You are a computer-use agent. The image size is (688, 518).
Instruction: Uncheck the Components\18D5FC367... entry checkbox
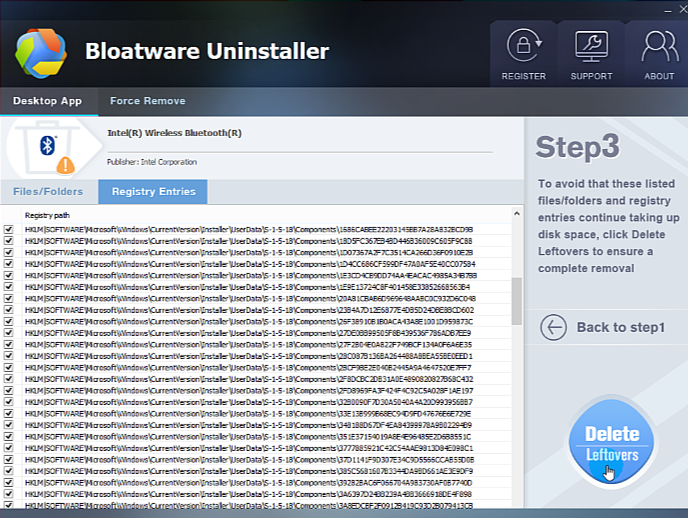click(8, 241)
